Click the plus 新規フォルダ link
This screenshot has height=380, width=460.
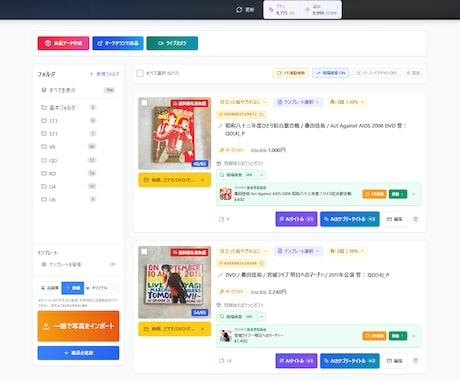(x=104, y=74)
